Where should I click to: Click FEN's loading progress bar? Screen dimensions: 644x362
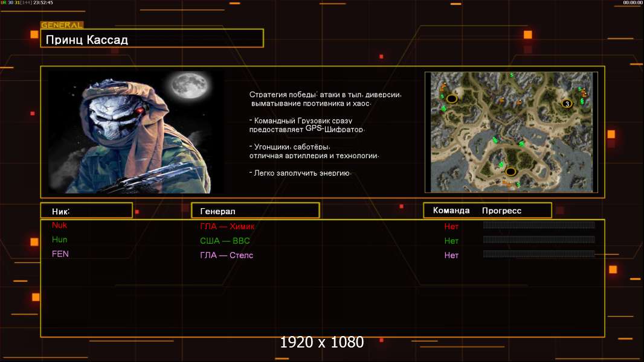(x=539, y=254)
